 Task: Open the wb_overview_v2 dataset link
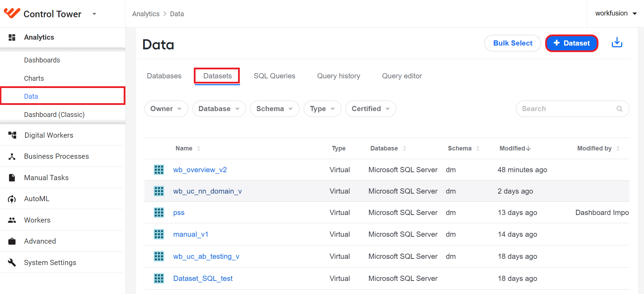(200, 170)
